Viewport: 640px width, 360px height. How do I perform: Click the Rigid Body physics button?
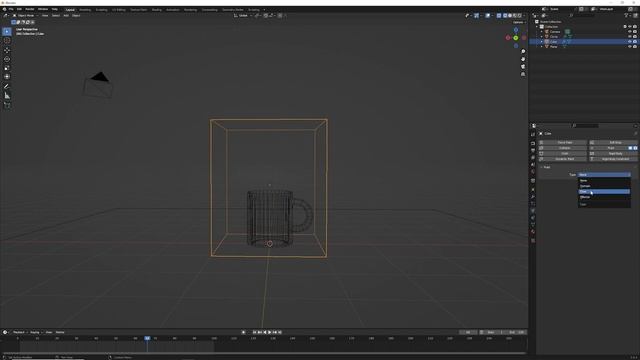click(x=613, y=153)
